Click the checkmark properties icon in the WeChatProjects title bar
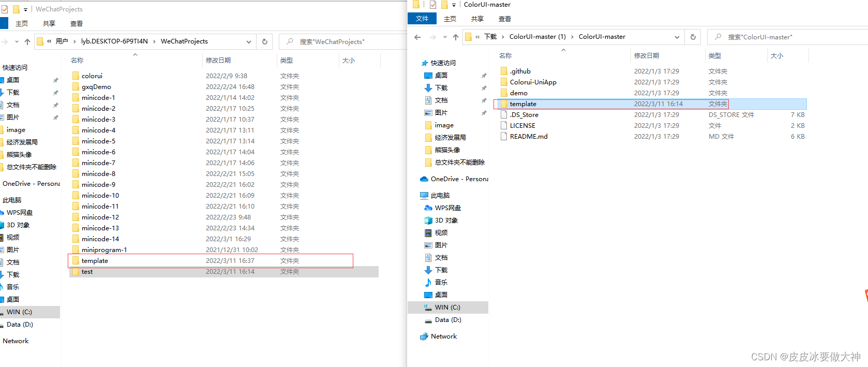868x367 pixels. pyautogui.click(x=5, y=9)
